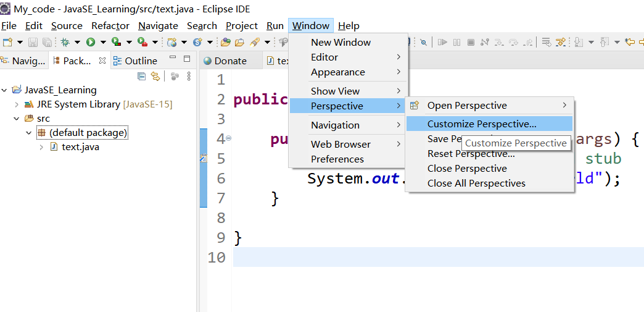Click the New Java project globe icon

pyautogui.click(x=171, y=42)
